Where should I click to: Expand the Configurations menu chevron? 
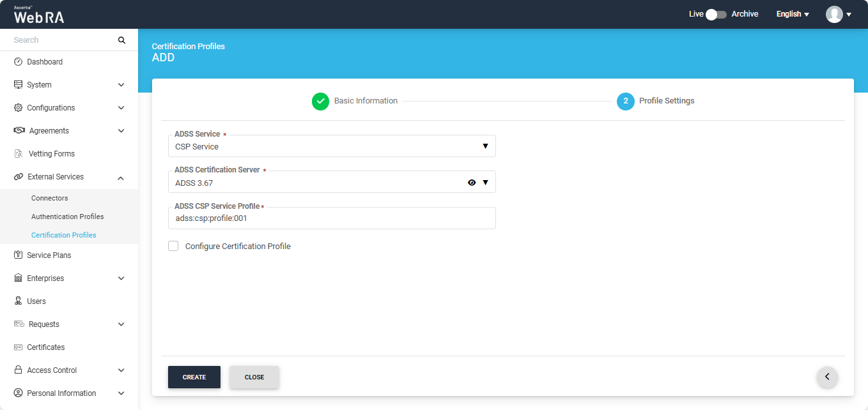click(x=121, y=108)
